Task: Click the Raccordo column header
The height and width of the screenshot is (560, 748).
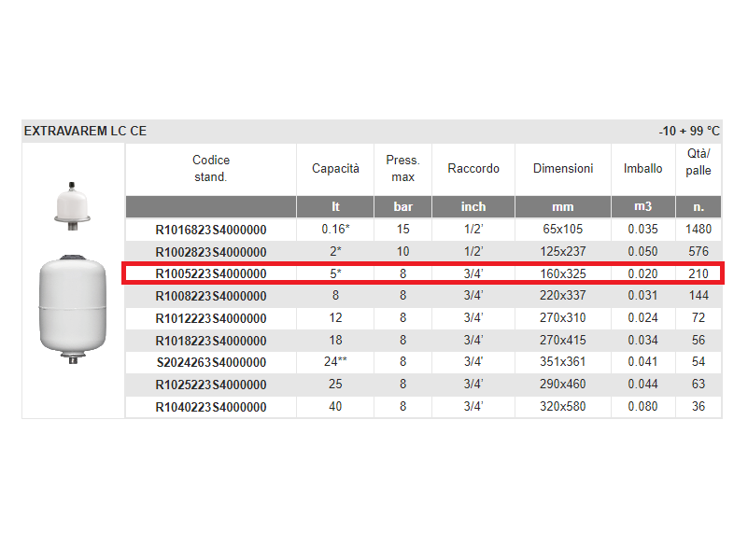Action: [x=473, y=169]
